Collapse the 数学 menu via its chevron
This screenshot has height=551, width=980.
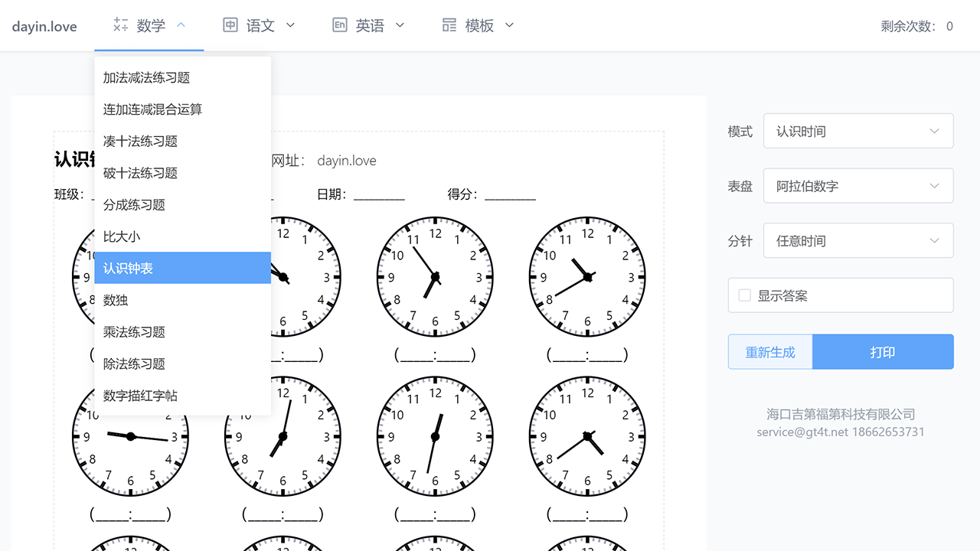[x=181, y=24]
